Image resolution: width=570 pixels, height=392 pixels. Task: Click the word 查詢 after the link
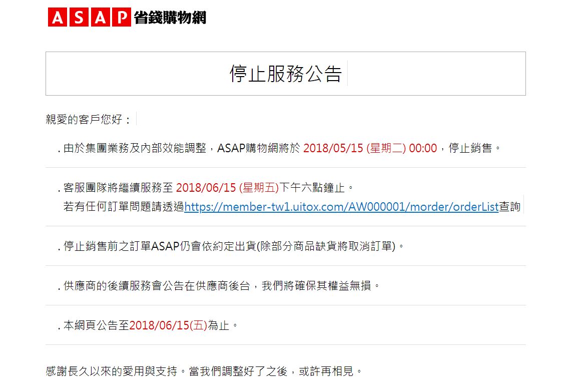(x=509, y=207)
